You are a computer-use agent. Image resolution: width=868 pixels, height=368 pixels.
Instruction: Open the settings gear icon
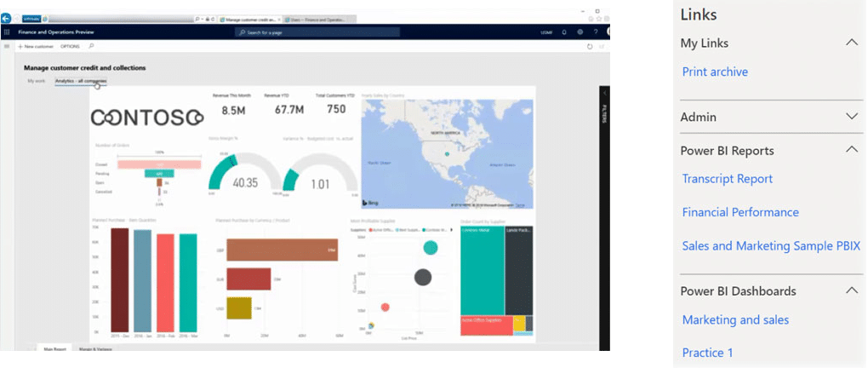(x=580, y=32)
